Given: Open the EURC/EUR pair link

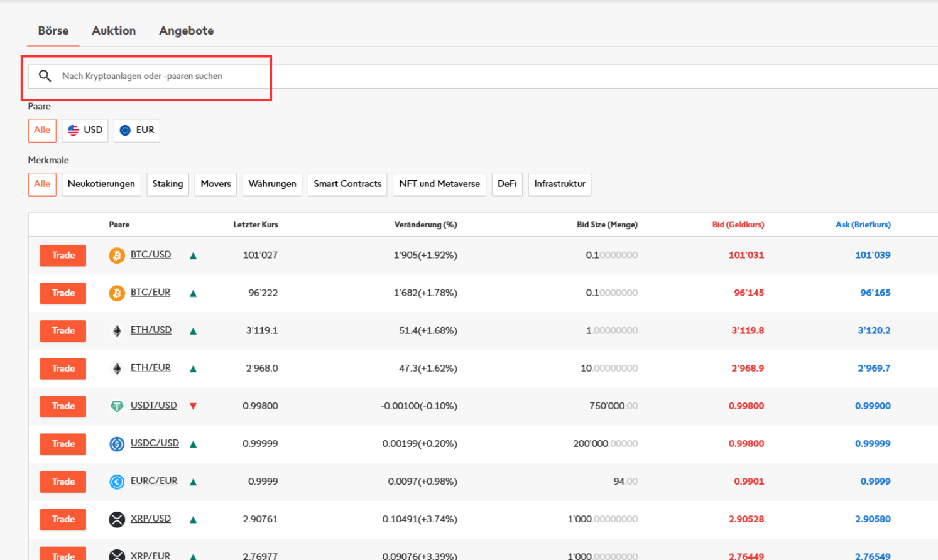Looking at the screenshot, I should pos(154,481).
